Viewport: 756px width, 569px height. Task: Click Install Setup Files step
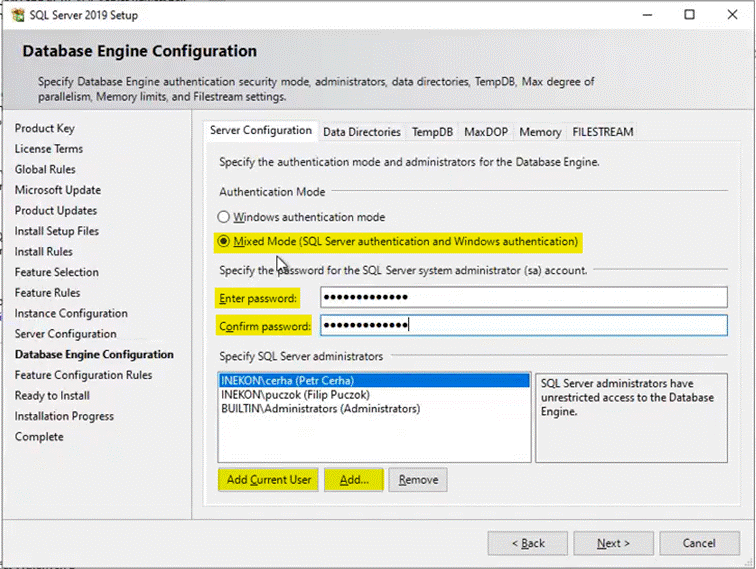[x=56, y=231]
